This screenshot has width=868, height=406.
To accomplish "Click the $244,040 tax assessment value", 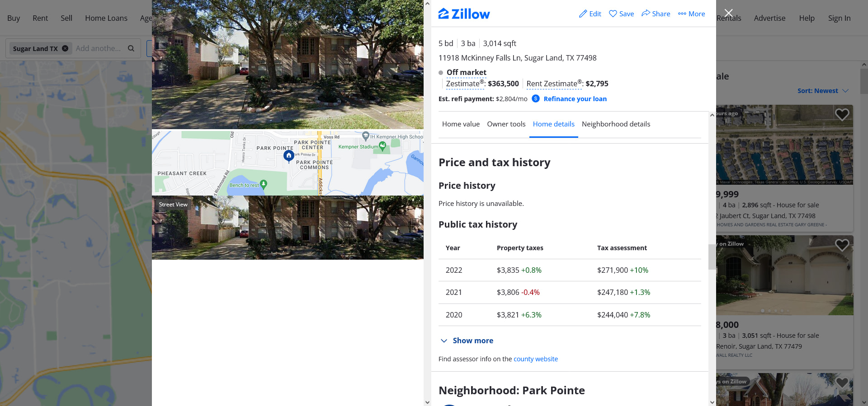I will click(x=613, y=315).
